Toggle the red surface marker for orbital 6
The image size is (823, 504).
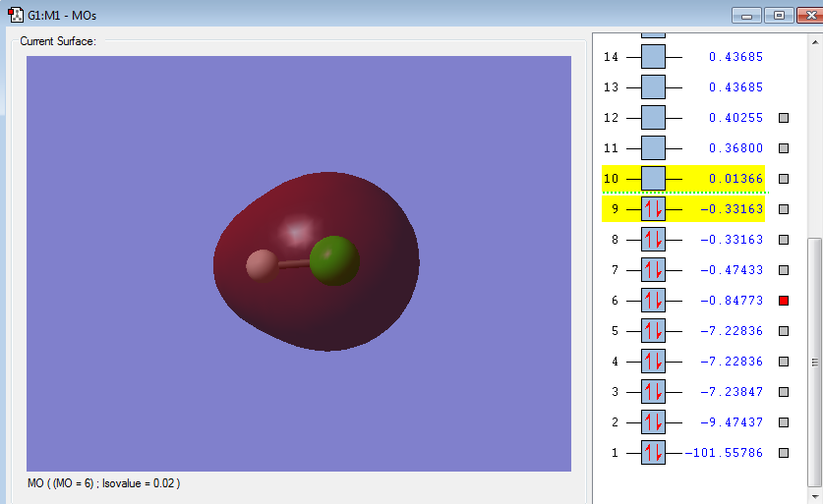[784, 301]
